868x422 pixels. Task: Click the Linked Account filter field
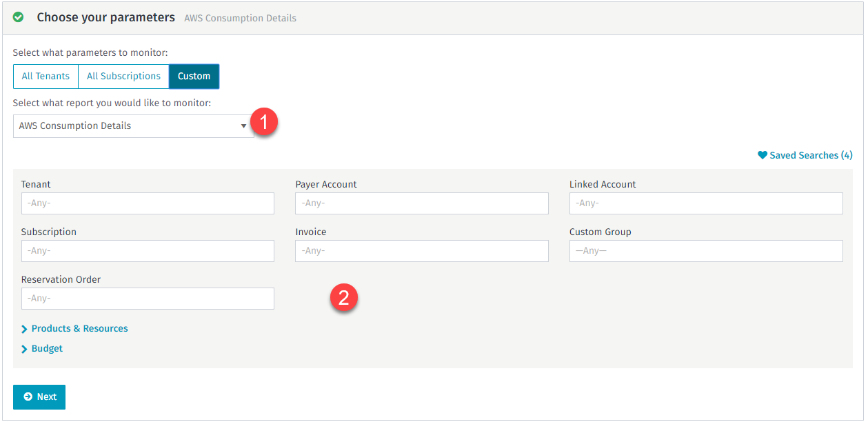coord(705,203)
